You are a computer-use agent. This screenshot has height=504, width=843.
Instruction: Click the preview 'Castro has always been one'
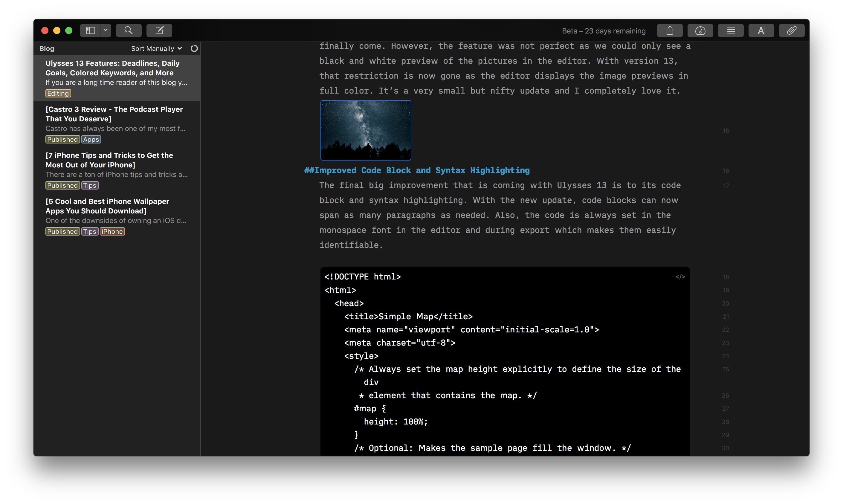(115, 129)
